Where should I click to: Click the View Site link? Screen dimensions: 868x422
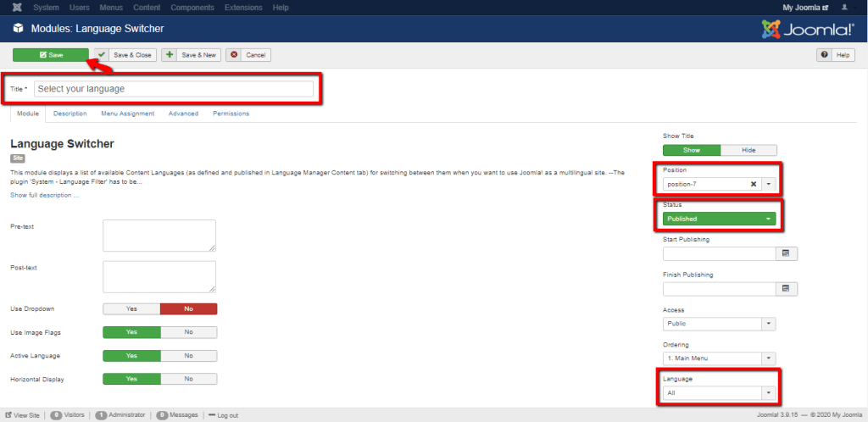tap(22, 415)
